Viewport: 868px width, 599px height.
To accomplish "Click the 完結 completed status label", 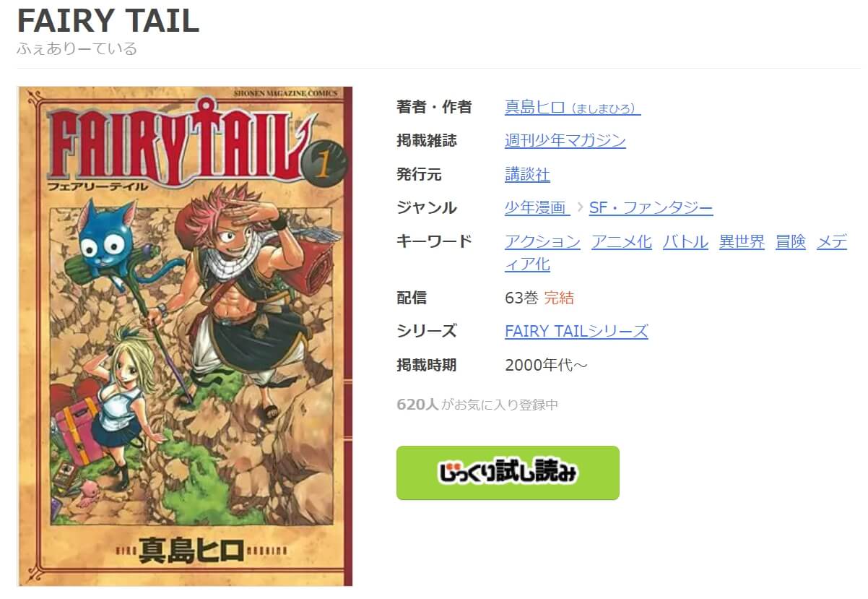I will pos(559,298).
